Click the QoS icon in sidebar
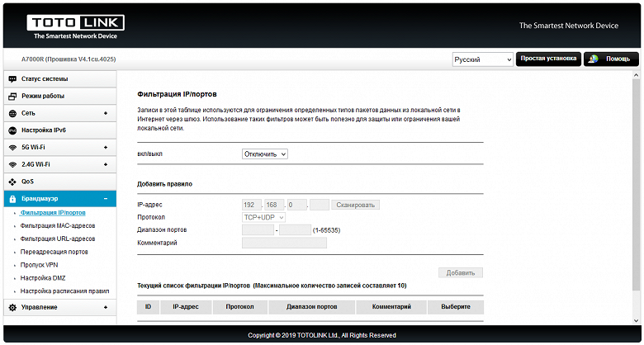 (12, 182)
